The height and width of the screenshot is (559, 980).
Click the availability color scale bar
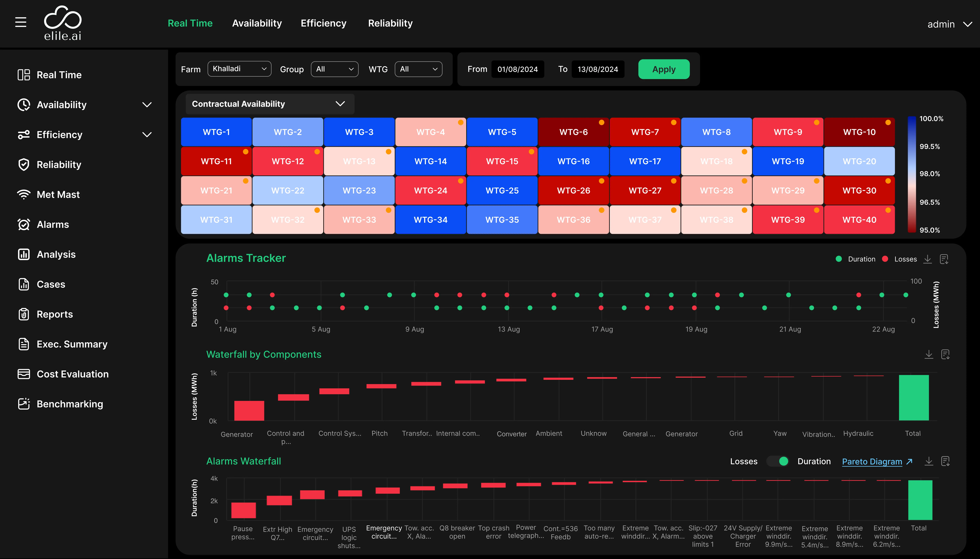[x=912, y=174]
